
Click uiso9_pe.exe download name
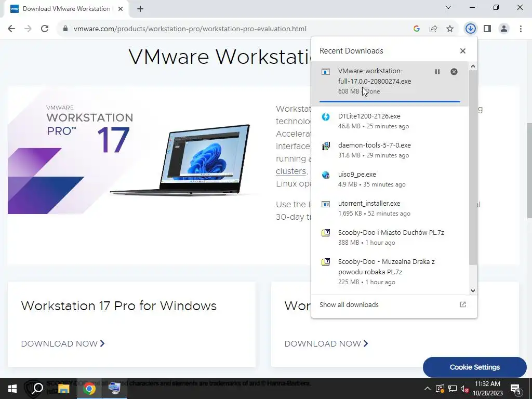(x=357, y=175)
